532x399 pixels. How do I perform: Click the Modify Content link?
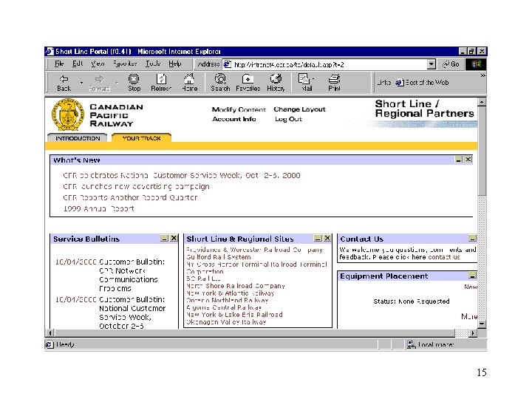coord(238,109)
